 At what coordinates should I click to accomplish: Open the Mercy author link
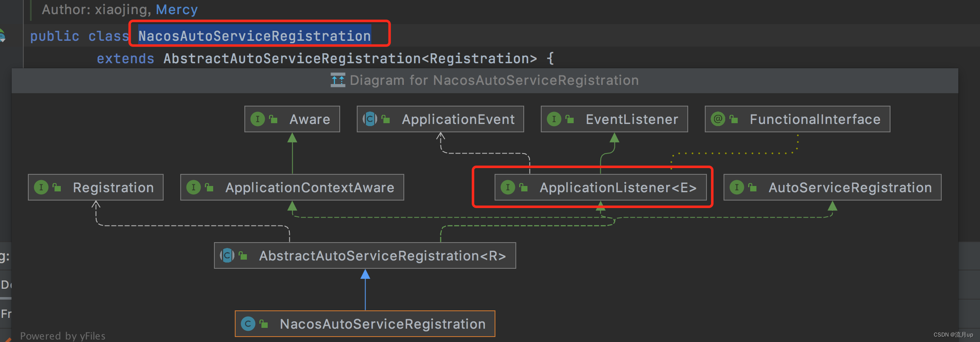pos(177,10)
